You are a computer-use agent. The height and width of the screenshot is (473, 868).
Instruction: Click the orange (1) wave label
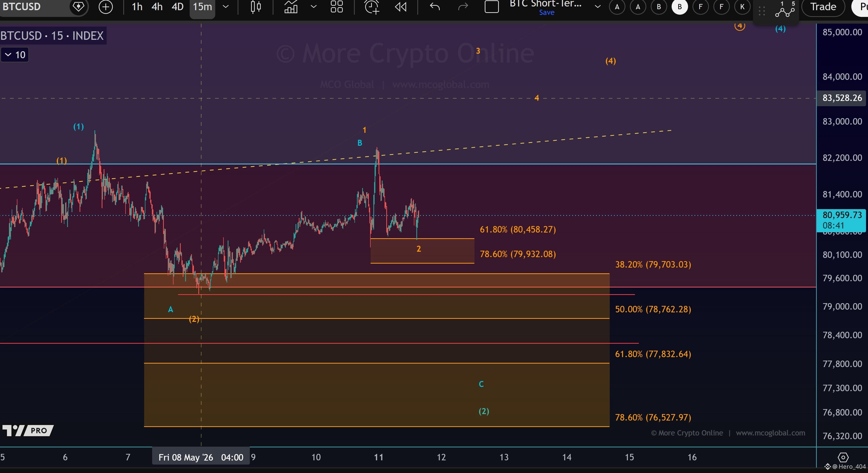click(61, 160)
